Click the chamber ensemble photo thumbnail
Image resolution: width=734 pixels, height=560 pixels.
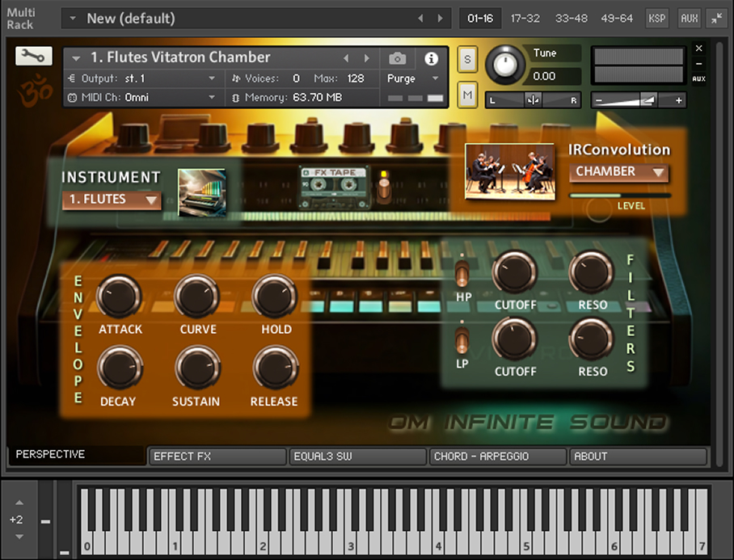click(509, 171)
